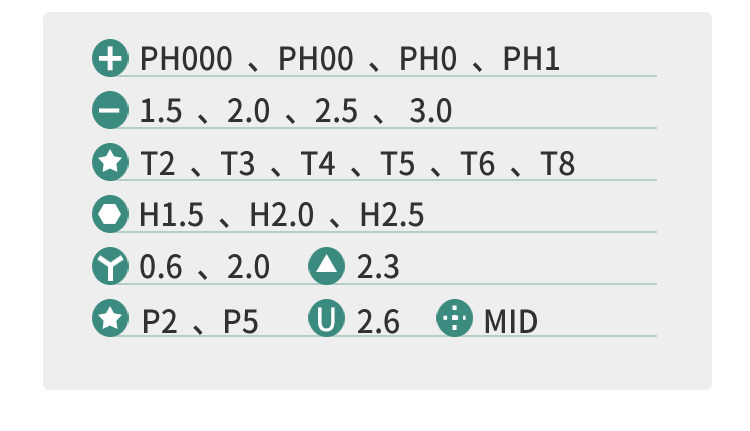The image size is (750, 431).
Task: Click the triangle bit icon
Action: coord(326,267)
